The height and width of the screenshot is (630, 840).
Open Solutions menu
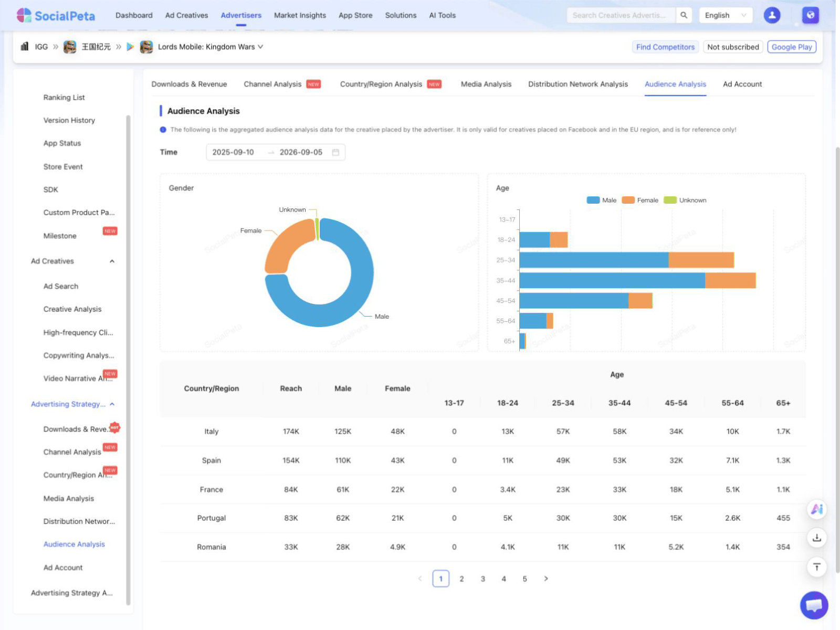pos(401,15)
